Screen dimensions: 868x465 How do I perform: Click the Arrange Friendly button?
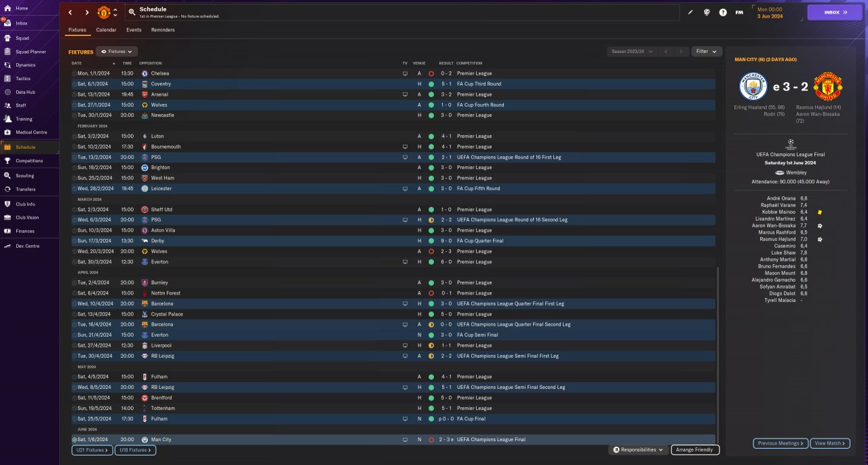695,450
